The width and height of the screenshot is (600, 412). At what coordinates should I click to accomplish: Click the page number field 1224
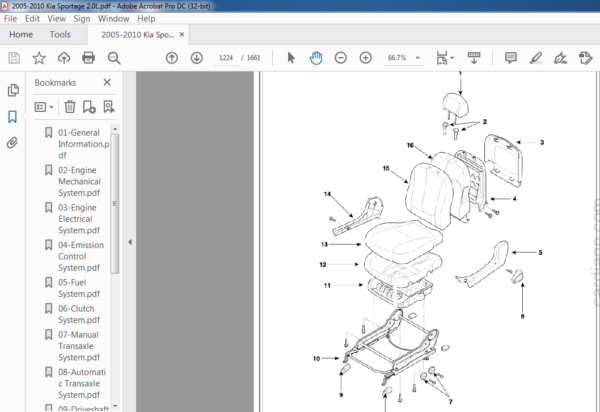(226, 58)
